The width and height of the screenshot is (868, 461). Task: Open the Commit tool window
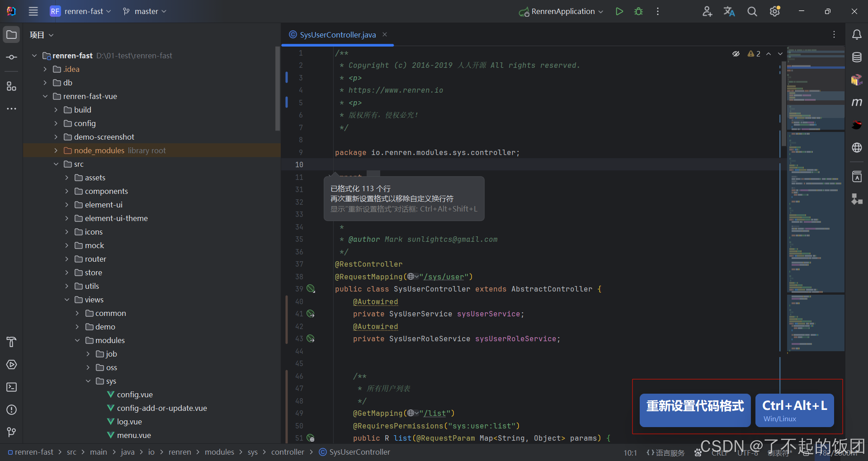(12, 57)
